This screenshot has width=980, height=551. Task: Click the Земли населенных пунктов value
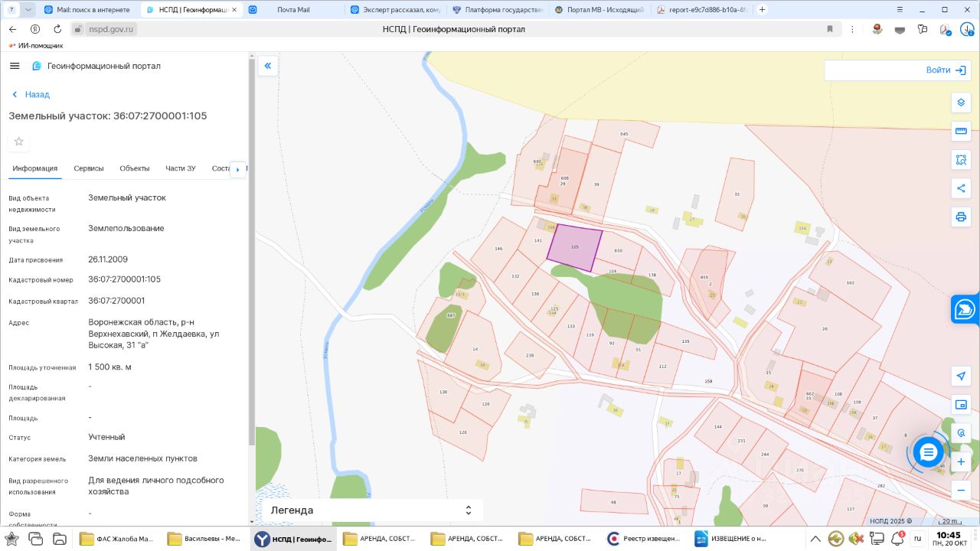(x=142, y=458)
